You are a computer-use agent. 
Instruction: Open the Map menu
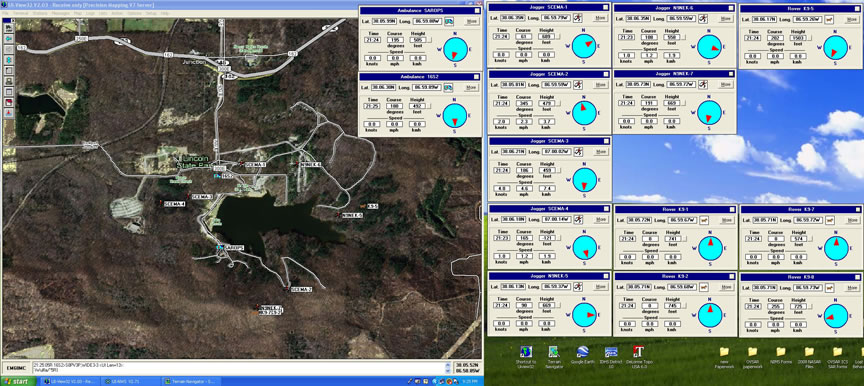tap(78, 13)
